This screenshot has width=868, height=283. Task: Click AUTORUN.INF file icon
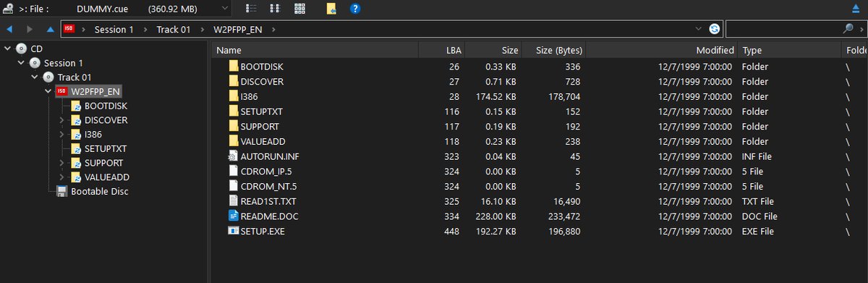233,156
